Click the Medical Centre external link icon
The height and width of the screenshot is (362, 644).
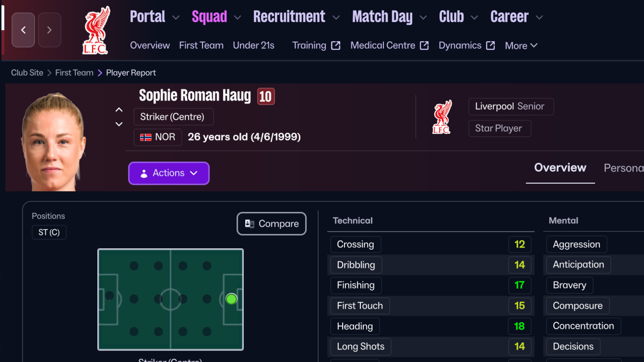tap(425, 45)
